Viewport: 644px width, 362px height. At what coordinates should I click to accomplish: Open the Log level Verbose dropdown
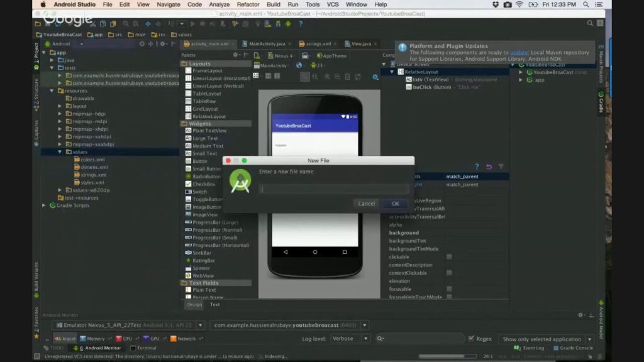pos(350,339)
